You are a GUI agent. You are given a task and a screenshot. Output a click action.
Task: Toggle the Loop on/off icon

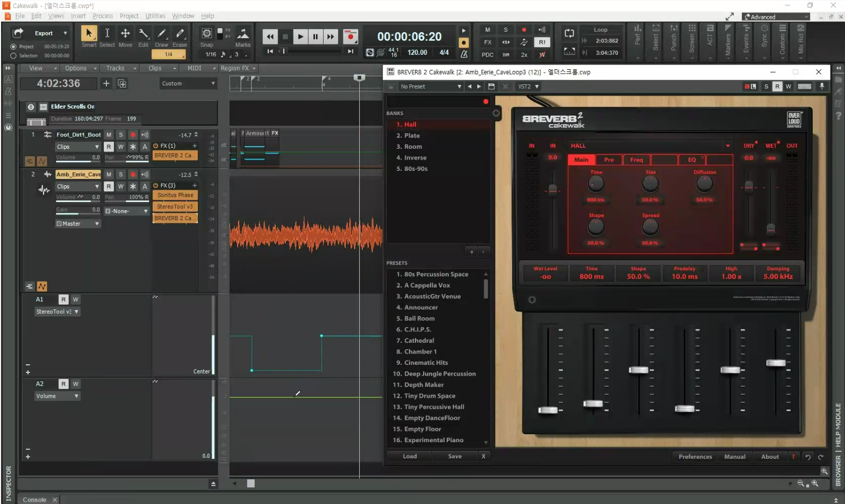pyautogui.click(x=569, y=33)
